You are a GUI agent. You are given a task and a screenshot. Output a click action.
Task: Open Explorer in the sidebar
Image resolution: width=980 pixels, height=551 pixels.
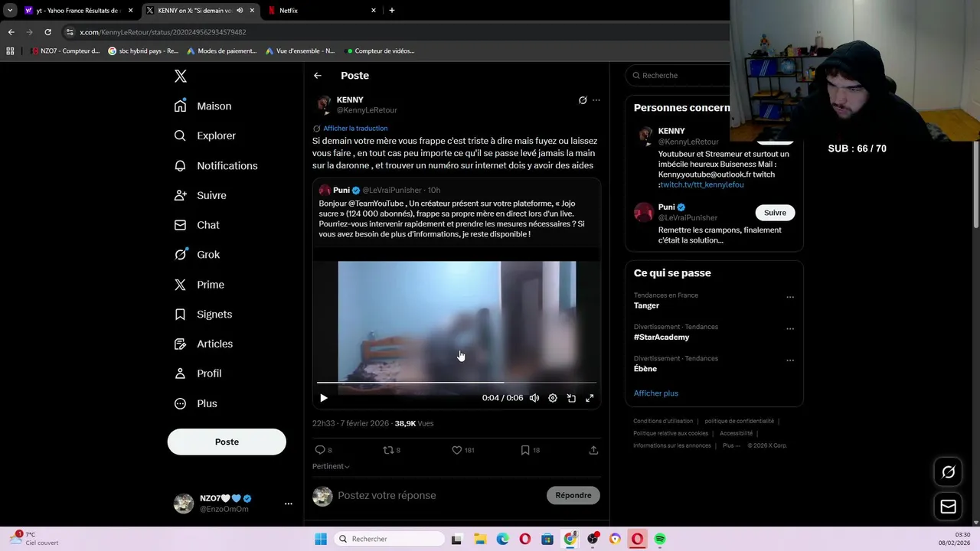click(205, 135)
